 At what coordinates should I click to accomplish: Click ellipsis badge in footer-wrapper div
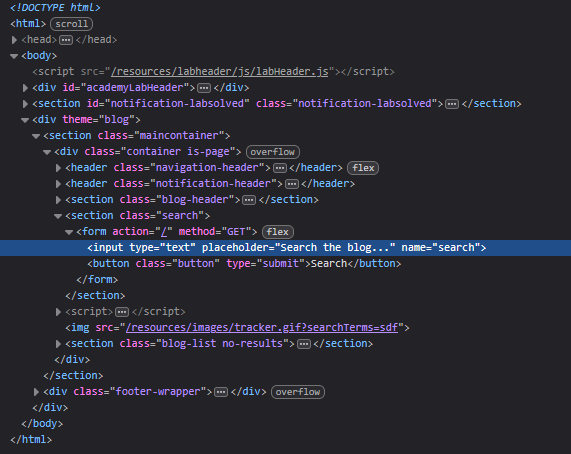click(221, 392)
